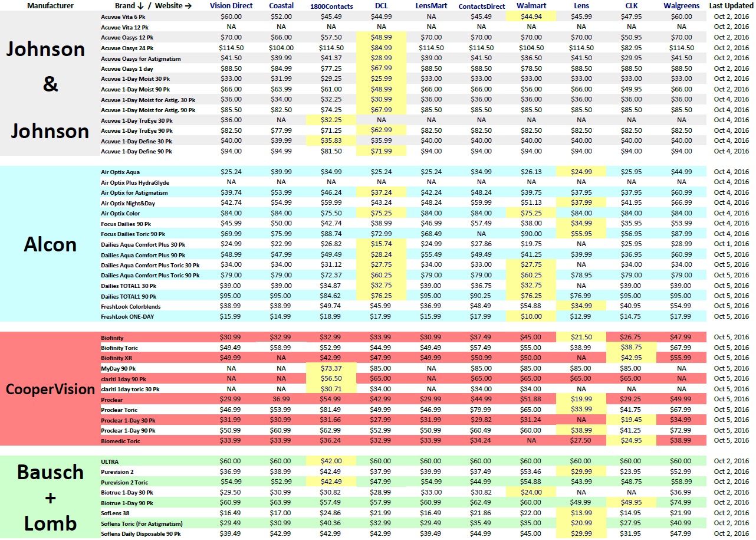This screenshot has height=540, width=756.
Task: Select the $19.99 Lens Proclear price
Action: coord(581,400)
